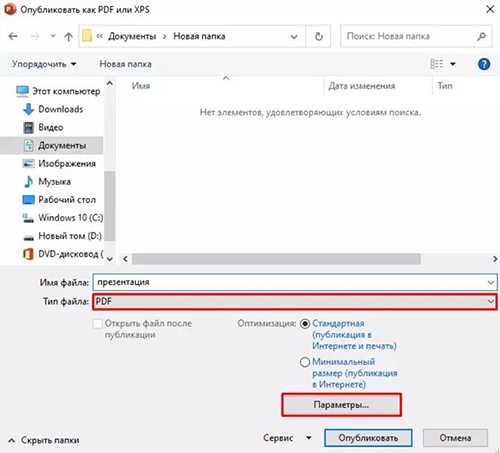Image resolution: width=500 pixels, height=453 pixels.
Task: Open Видео in the navigation pane
Action: [43, 127]
